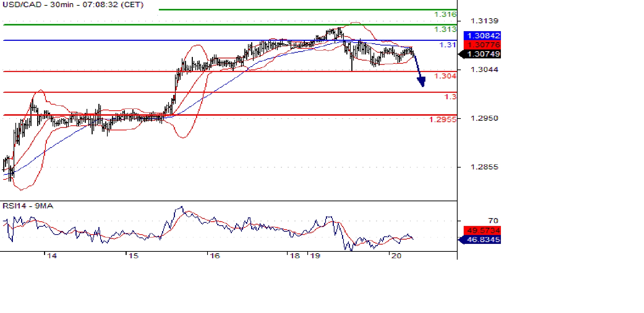
Task: Select the red 1.304 support label
Action: (x=445, y=76)
